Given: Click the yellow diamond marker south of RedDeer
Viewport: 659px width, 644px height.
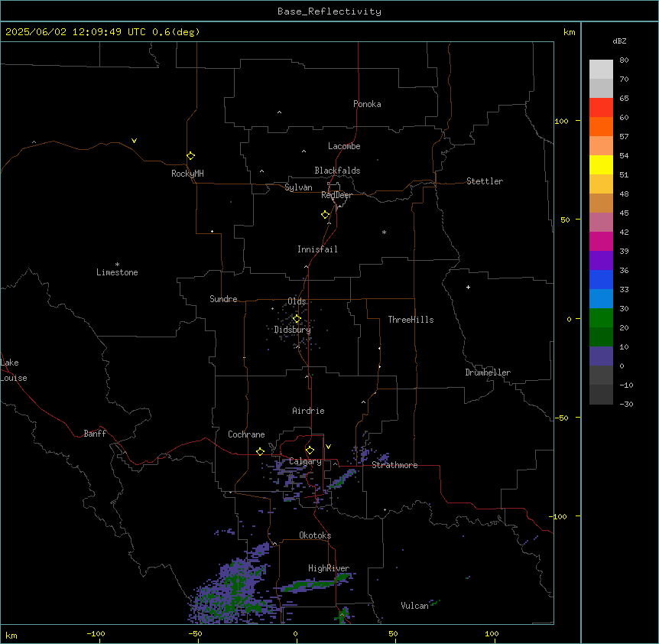Looking at the screenshot, I should click(x=325, y=215).
